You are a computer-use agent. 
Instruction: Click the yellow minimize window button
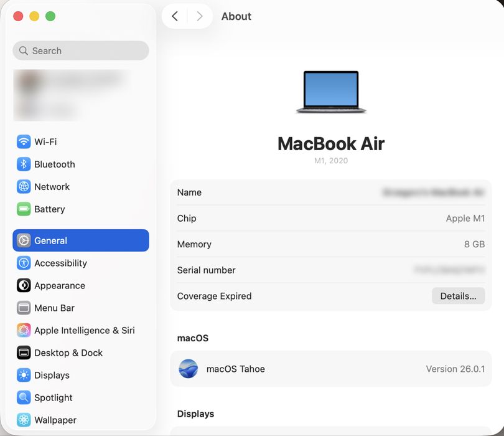[x=34, y=16]
